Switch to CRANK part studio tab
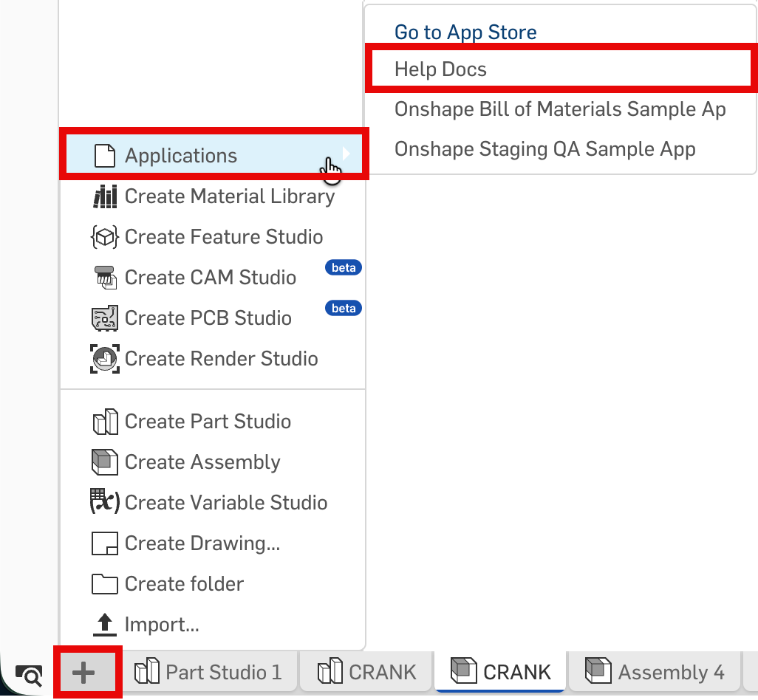This screenshot has height=700, width=758. pos(366,671)
